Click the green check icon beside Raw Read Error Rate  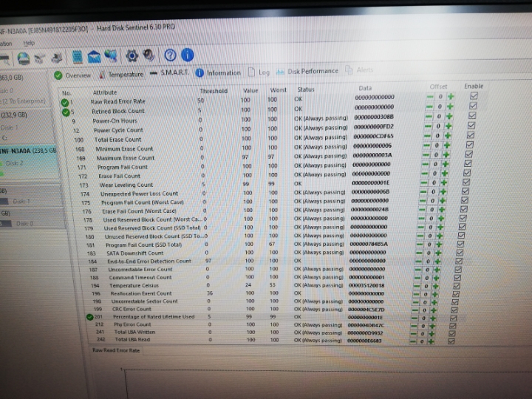pyautogui.click(x=65, y=103)
